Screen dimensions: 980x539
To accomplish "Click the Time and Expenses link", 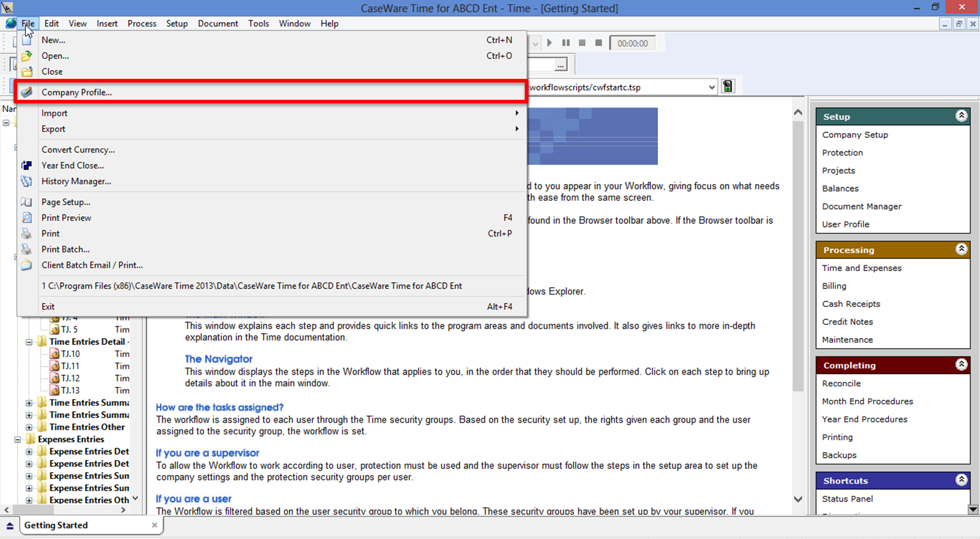I will pyautogui.click(x=861, y=268).
